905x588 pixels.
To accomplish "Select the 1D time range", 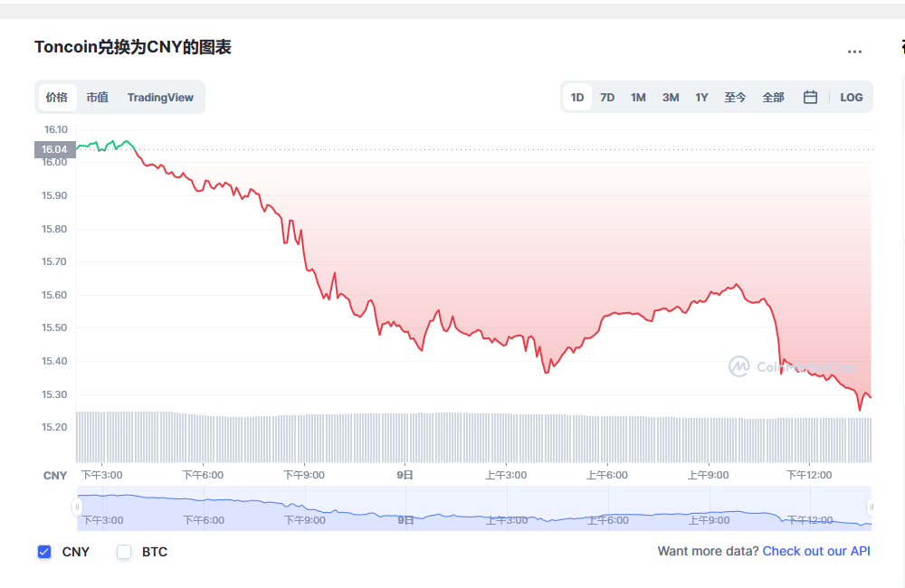I will [577, 97].
